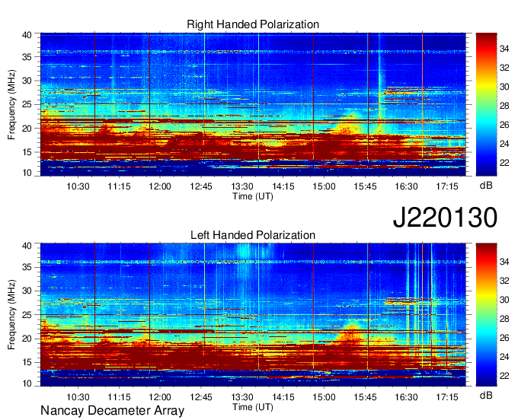This screenshot has height=420, width=518.
Task: Click 12:45 time tick on Left Handed plot
Action: point(201,397)
